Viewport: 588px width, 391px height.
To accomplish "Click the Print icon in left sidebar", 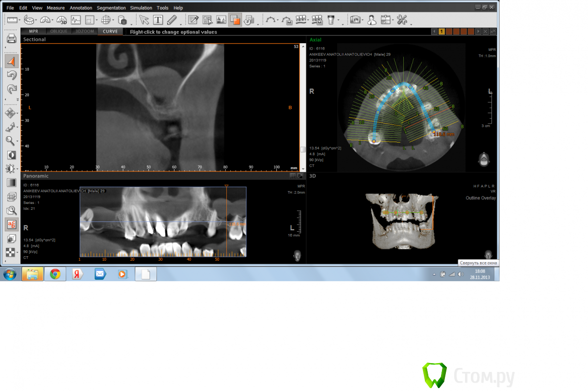I will coord(12,39).
